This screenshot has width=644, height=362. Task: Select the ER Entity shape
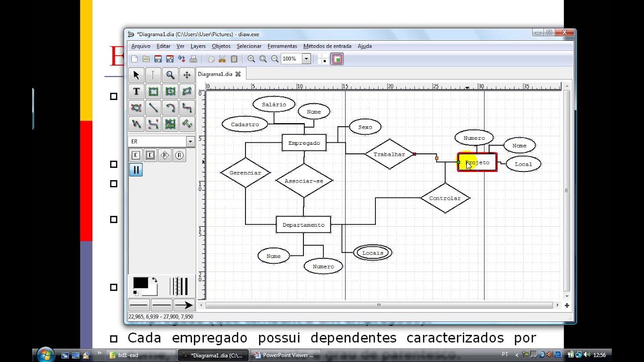[x=135, y=155]
